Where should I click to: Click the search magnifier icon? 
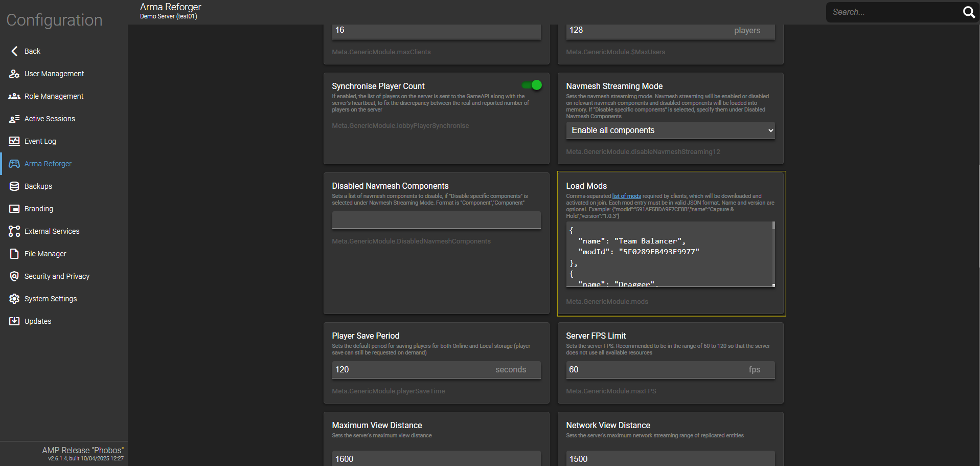[969, 12]
